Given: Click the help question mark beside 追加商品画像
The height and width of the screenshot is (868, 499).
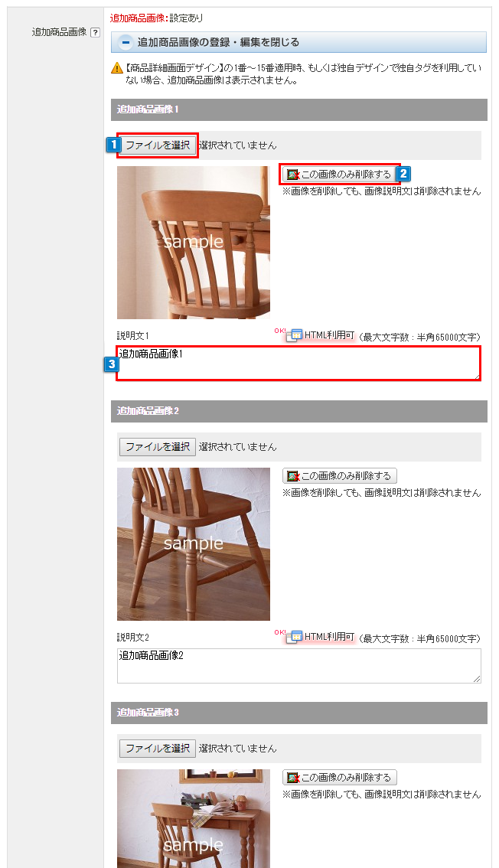Looking at the screenshot, I should click(95, 33).
